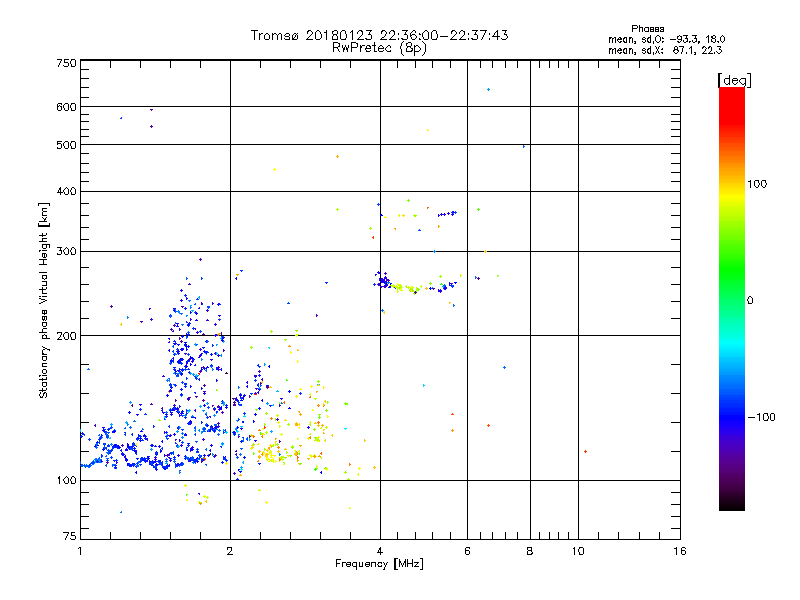Click the blue colorbar region near -100
The image size is (800, 600).
point(732,417)
